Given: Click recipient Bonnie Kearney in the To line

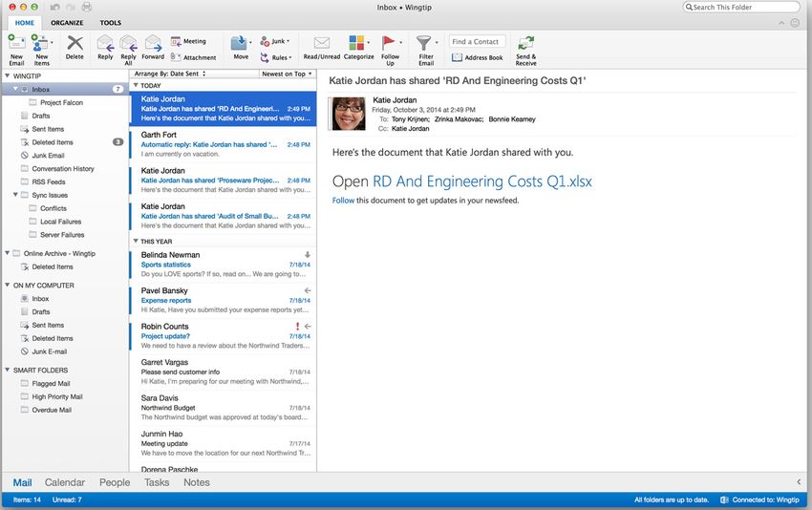Looking at the screenshot, I should [512, 119].
